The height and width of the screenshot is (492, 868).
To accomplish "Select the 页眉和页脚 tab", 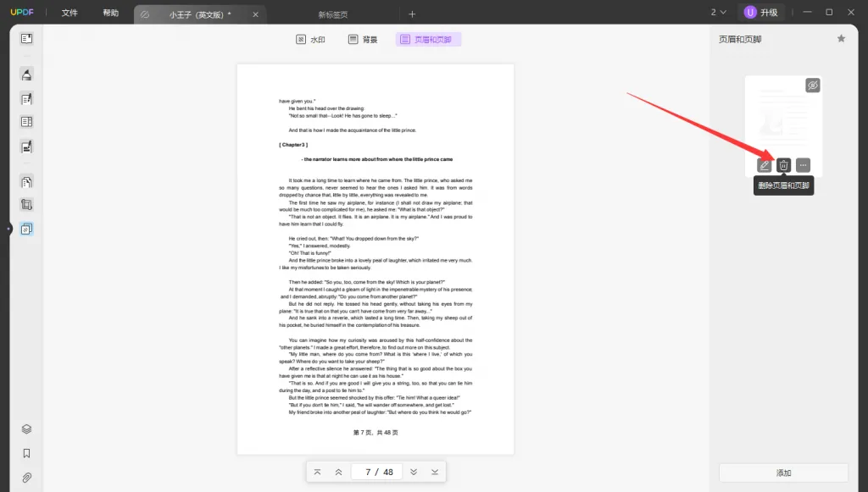I will coord(428,39).
